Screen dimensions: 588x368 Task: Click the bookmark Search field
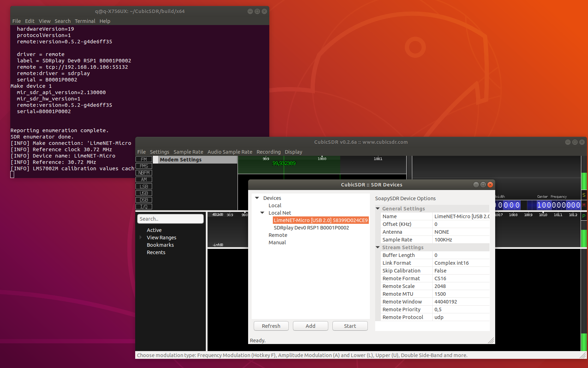pyautogui.click(x=170, y=219)
